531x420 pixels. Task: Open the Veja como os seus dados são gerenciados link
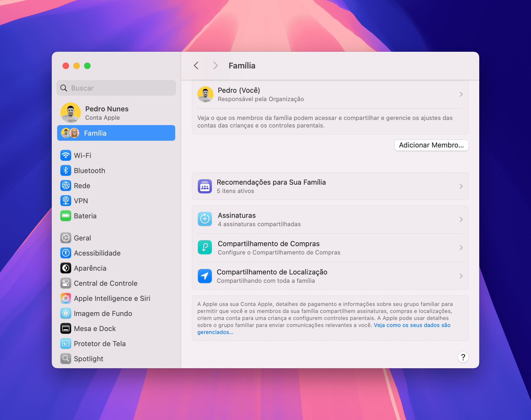(324, 329)
